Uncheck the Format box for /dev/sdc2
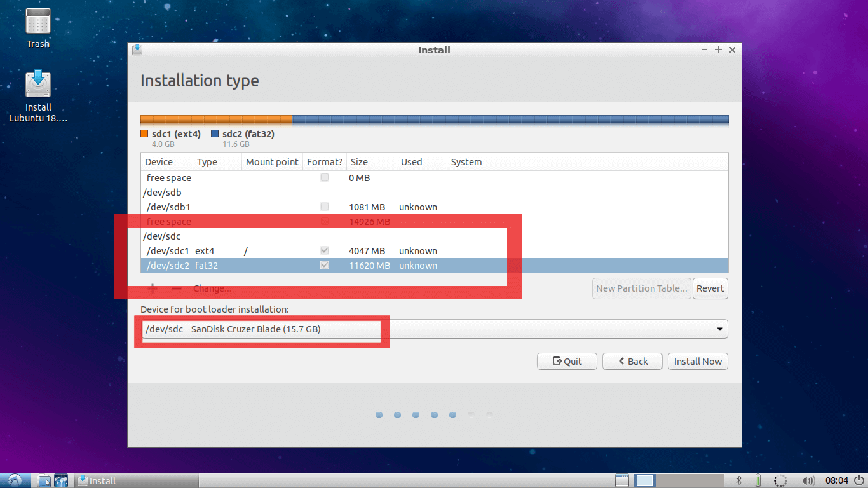The width and height of the screenshot is (868, 488). click(x=324, y=266)
